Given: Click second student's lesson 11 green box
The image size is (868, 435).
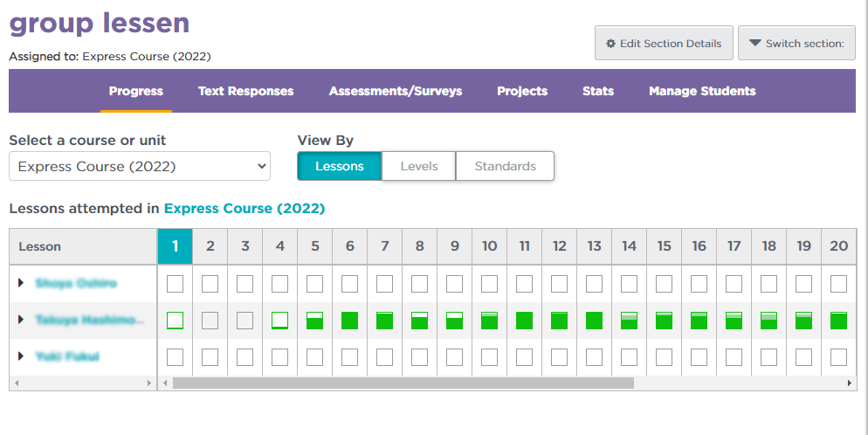Looking at the screenshot, I should [x=525, y=321].
